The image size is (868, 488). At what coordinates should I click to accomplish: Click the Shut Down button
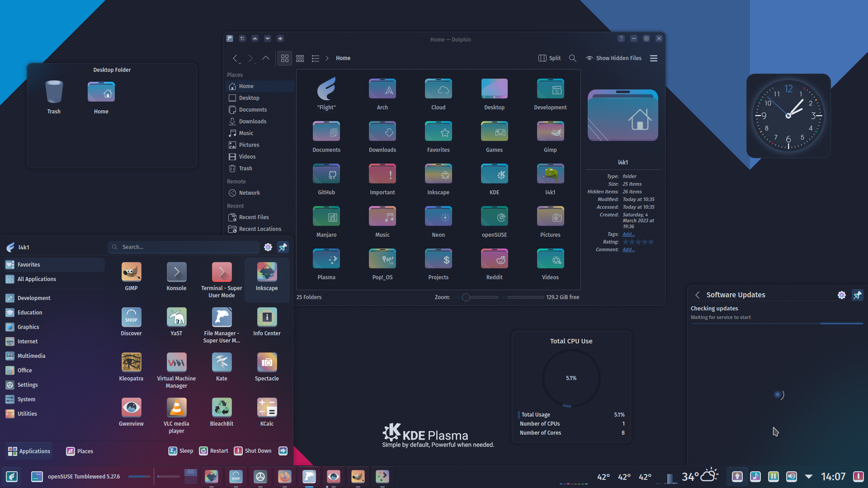pyautogui.click(x=253, y=451)
